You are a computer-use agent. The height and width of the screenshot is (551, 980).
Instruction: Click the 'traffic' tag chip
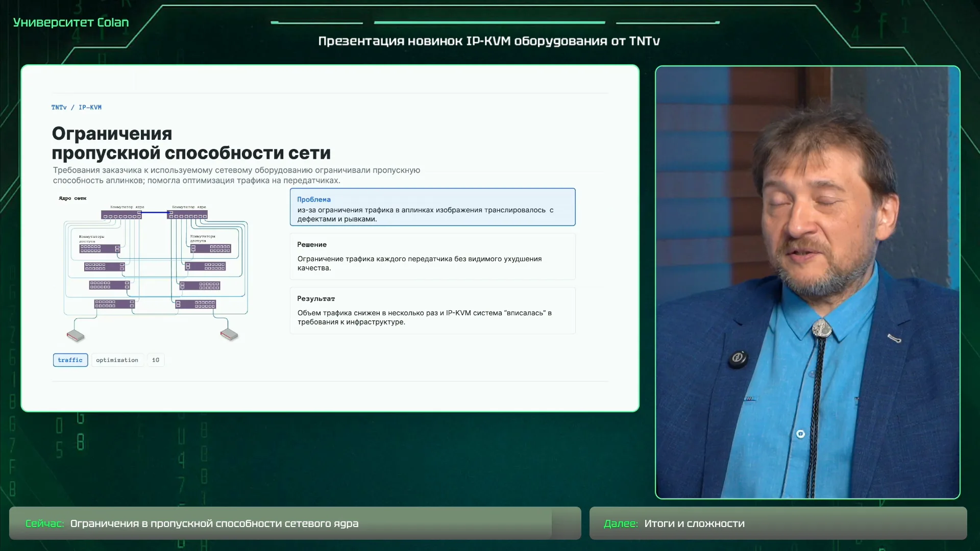click(70, 360)
